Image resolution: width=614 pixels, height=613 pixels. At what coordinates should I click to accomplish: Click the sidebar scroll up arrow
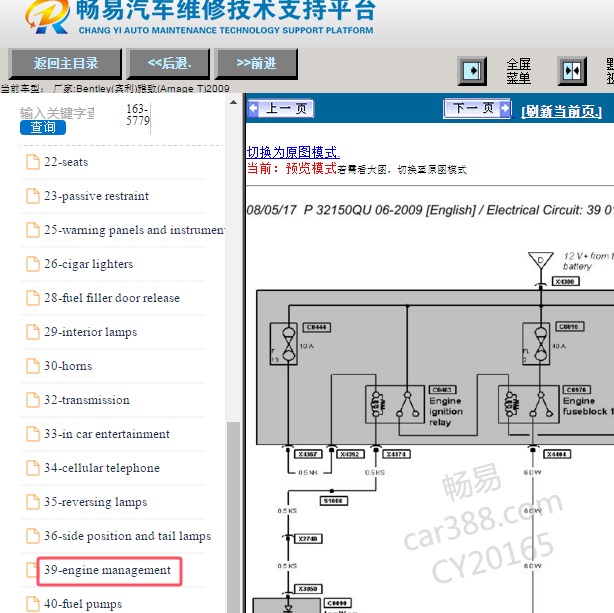click(x=234, y=103)
